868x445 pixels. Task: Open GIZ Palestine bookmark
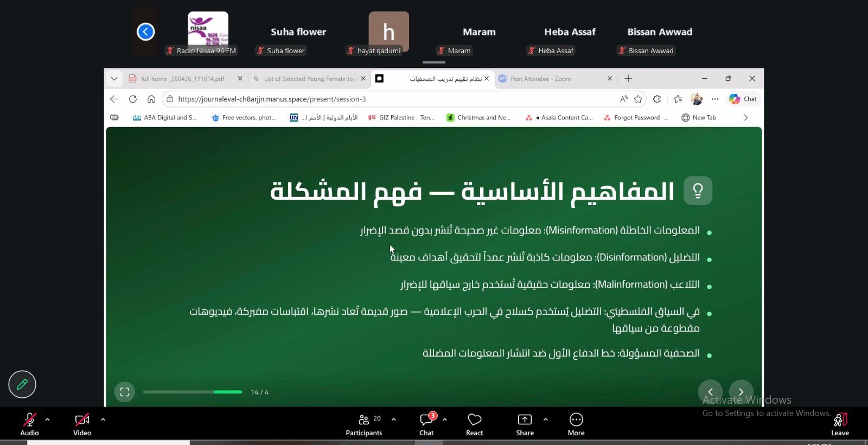[401, 117]
